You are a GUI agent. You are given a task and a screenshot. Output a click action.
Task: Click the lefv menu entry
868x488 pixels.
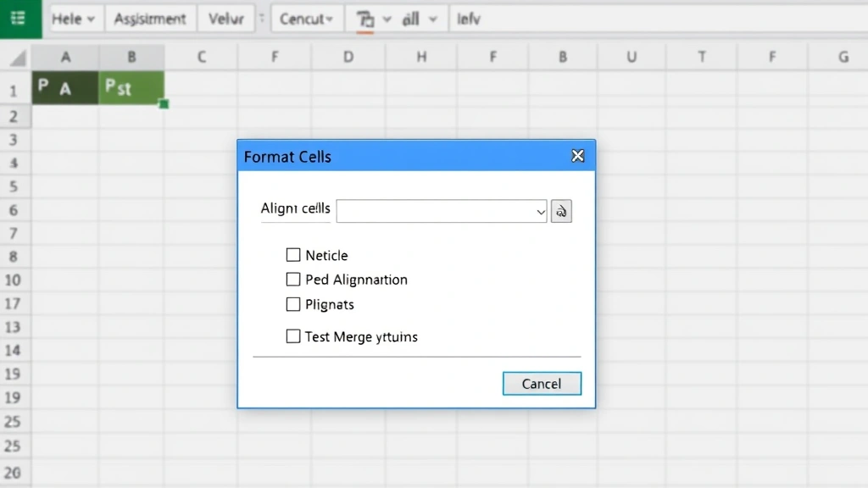[x=469, y=18]
